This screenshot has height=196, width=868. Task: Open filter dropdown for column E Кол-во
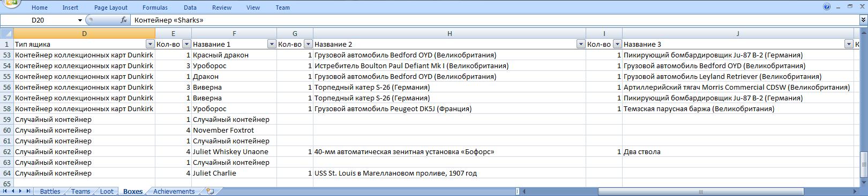[186, 44]
